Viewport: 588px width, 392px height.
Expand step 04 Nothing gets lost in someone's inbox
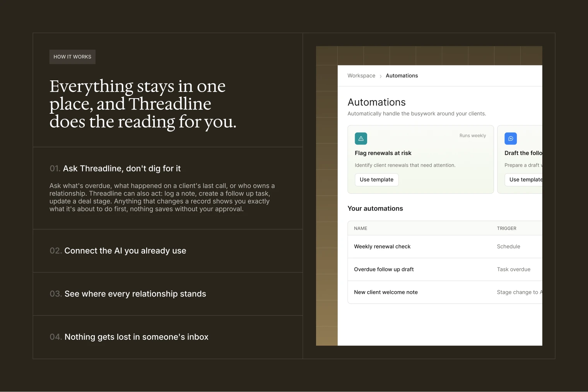click(x=168, y=337)
